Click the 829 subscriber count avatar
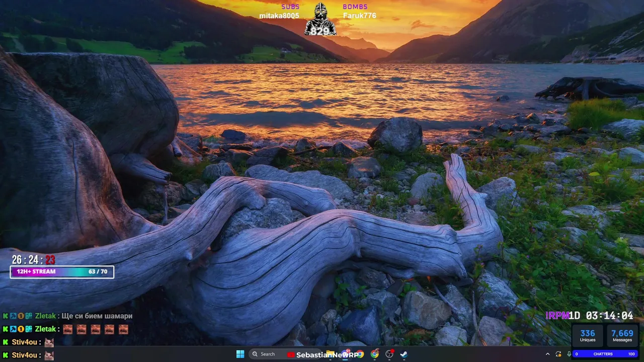 coord(320,20)
